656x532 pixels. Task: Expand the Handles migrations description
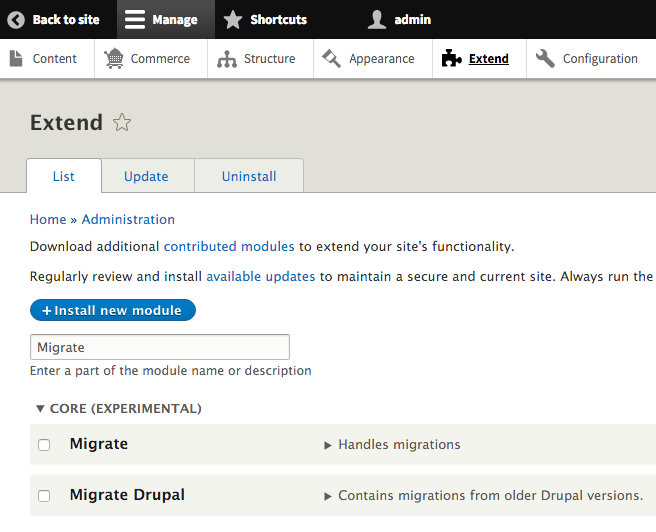(392, 445)
